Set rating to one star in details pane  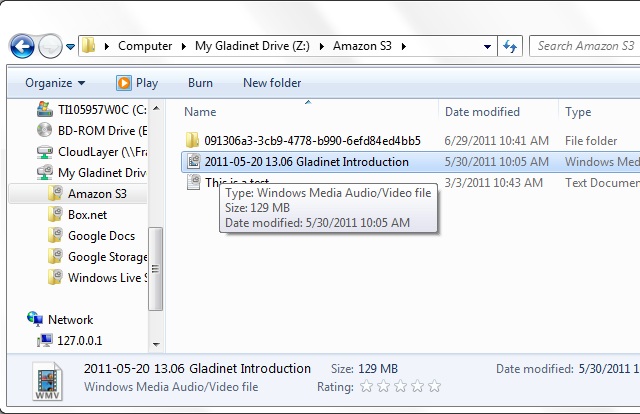367,386
